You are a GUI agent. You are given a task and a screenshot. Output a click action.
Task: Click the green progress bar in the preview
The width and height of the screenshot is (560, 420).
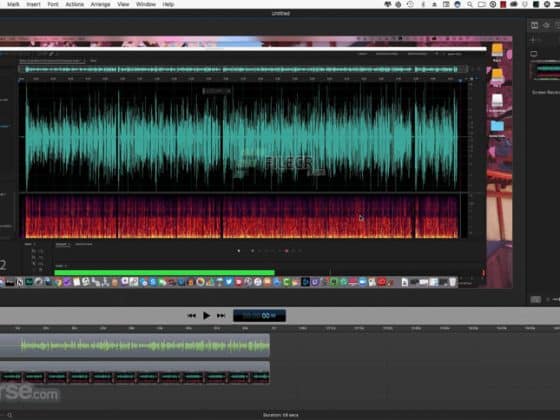164,272
